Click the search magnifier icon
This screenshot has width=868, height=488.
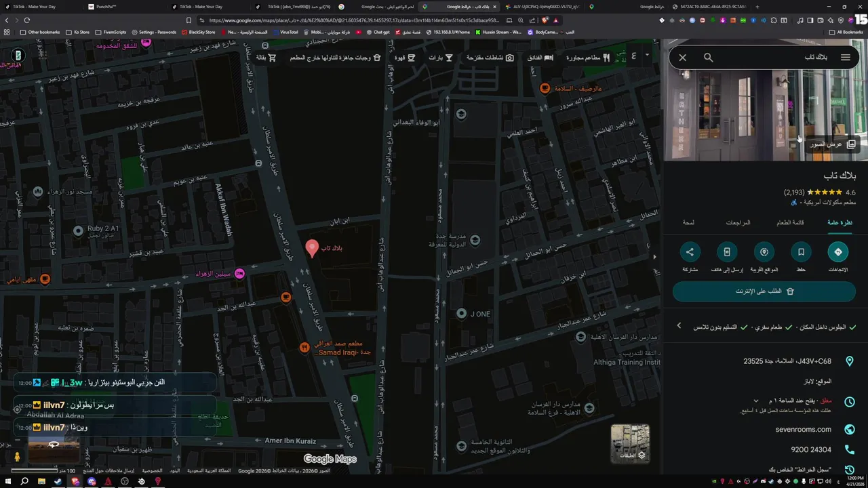pyautogui.click(x=708, y=58)
